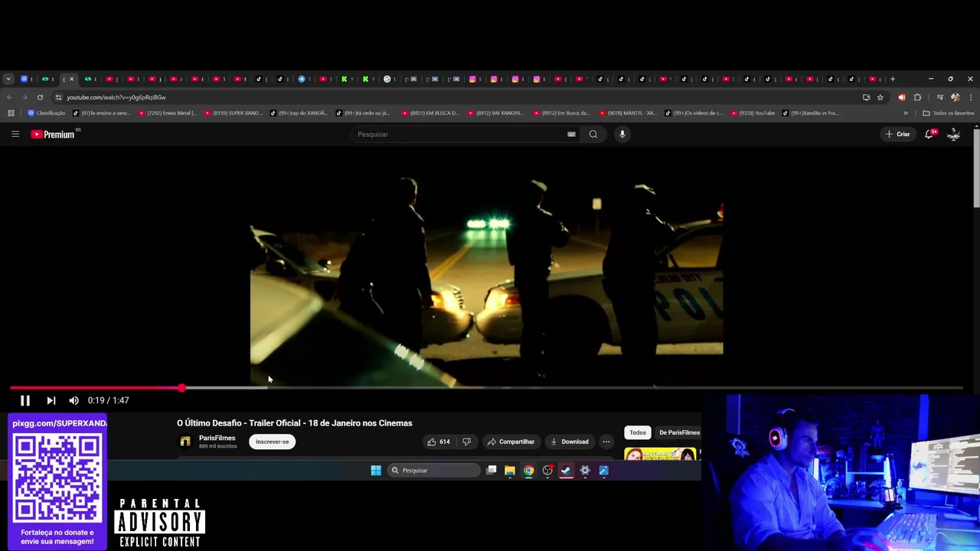Dislike the video with thumbs-down
This screenshot has height=551, width=980.
tap(466, 442)
